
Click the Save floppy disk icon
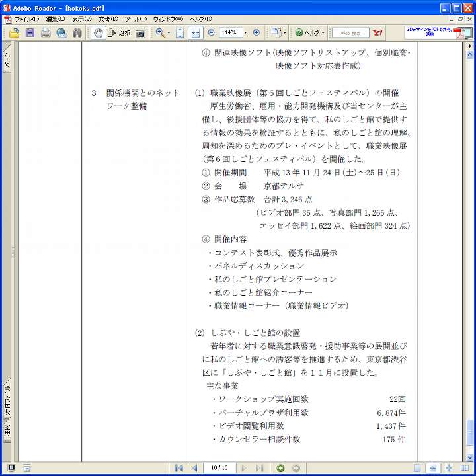[30, 32]
